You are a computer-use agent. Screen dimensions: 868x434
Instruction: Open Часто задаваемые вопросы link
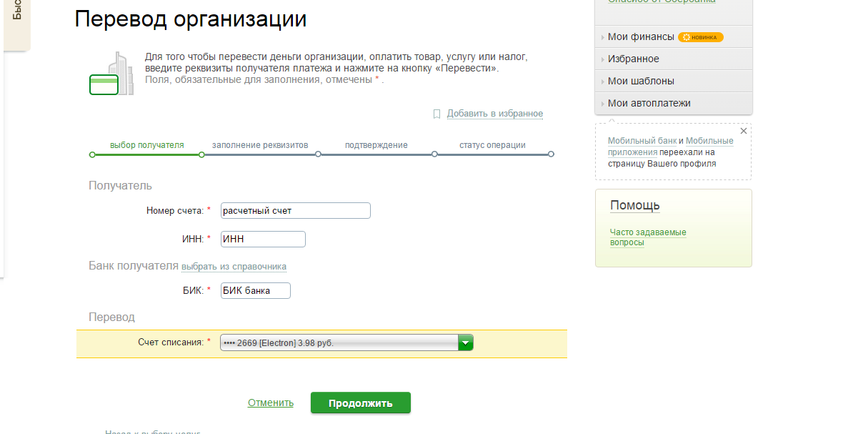point(647,237)
